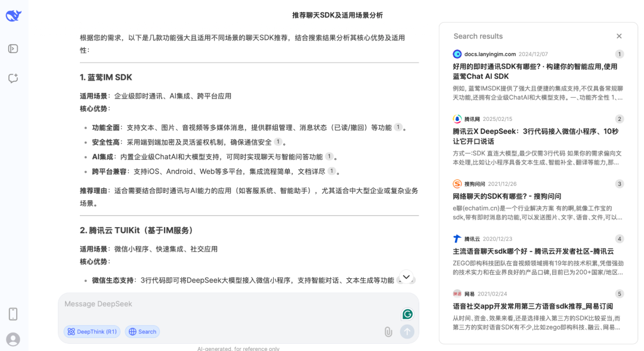This screenshot has width=644, height=351.
Task: Open result 腾讯云X DeepSeek 3行代码
Action: click(535, 136)
